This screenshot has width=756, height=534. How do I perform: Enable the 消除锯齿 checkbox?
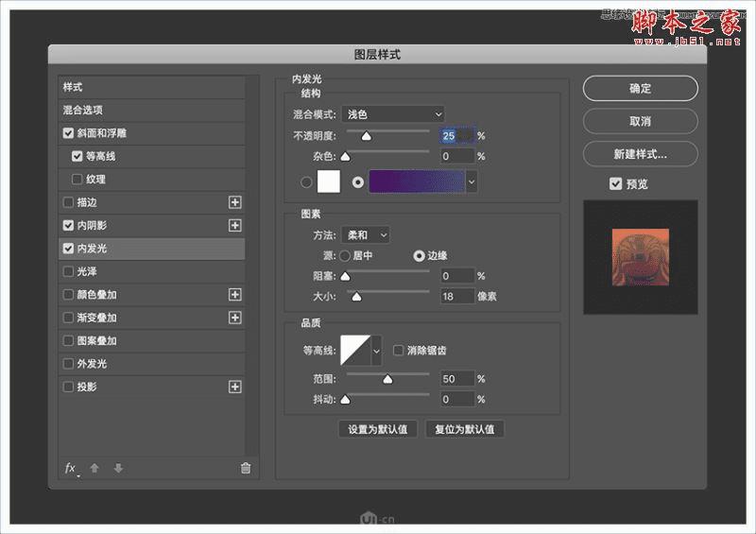click(x=398, y=351)
